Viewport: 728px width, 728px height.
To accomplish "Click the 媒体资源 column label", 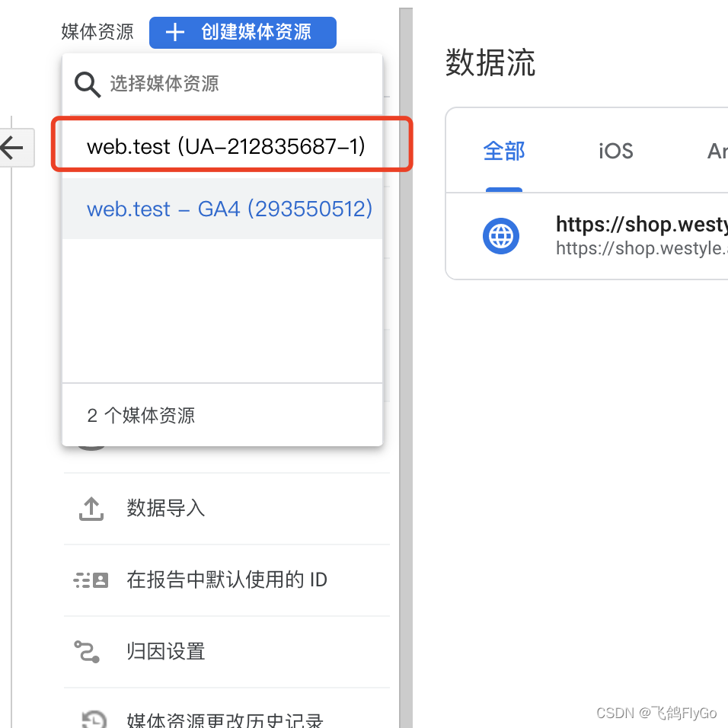I will point(97,32).
